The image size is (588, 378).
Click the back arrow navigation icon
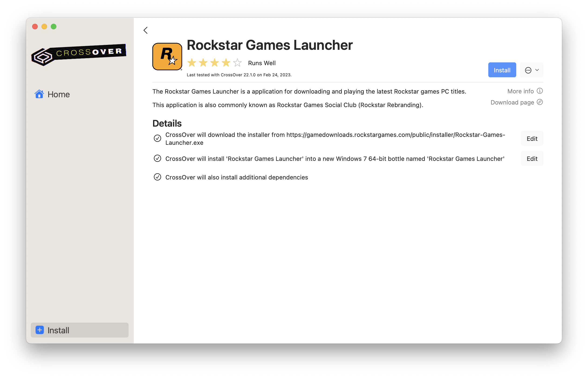[146, 30]
